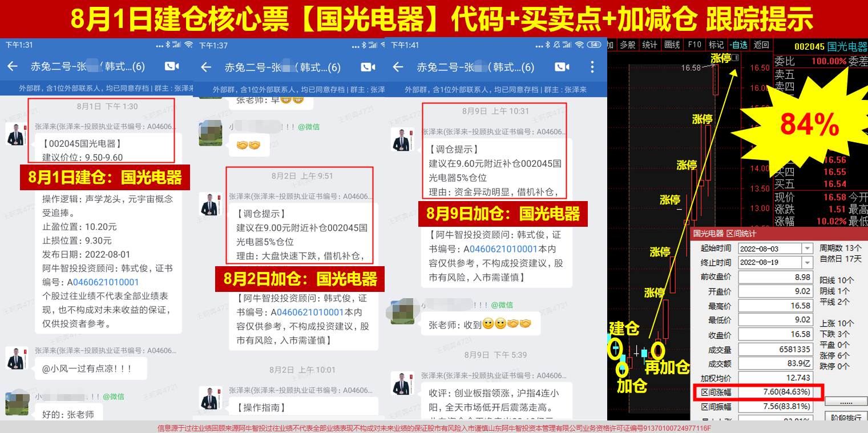This screenshot has width=868, height=433.
Task: Click 区间涨幅 field 7.60(84.63%)
Action: tap(775, 392)
